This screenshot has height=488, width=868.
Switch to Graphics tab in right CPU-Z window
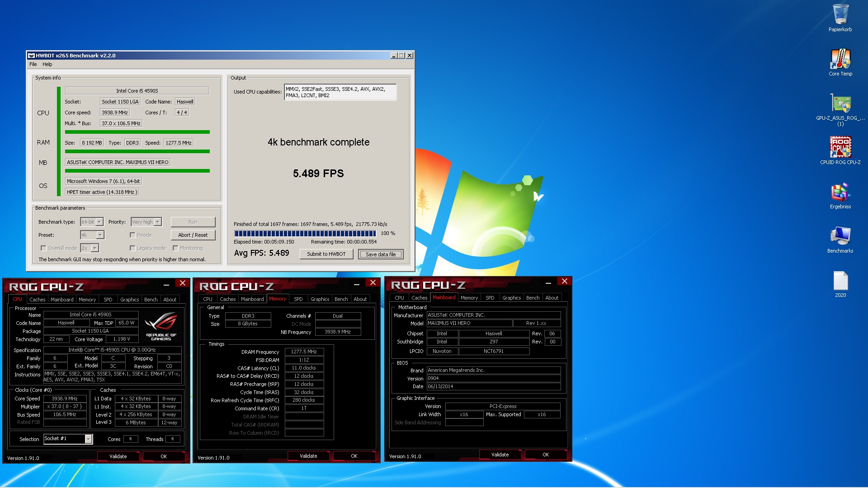click(511, 298)
